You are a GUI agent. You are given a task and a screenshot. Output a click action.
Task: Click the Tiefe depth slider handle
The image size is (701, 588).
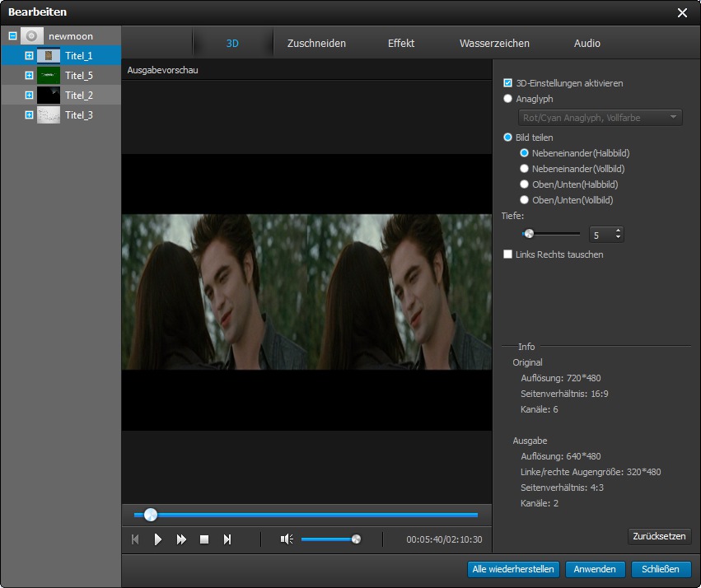[529, 233]
